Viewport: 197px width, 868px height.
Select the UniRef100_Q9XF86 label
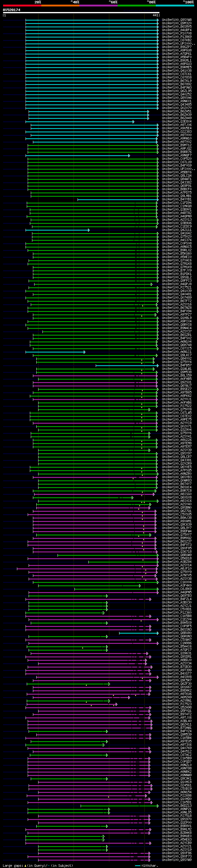pos(176,853)
